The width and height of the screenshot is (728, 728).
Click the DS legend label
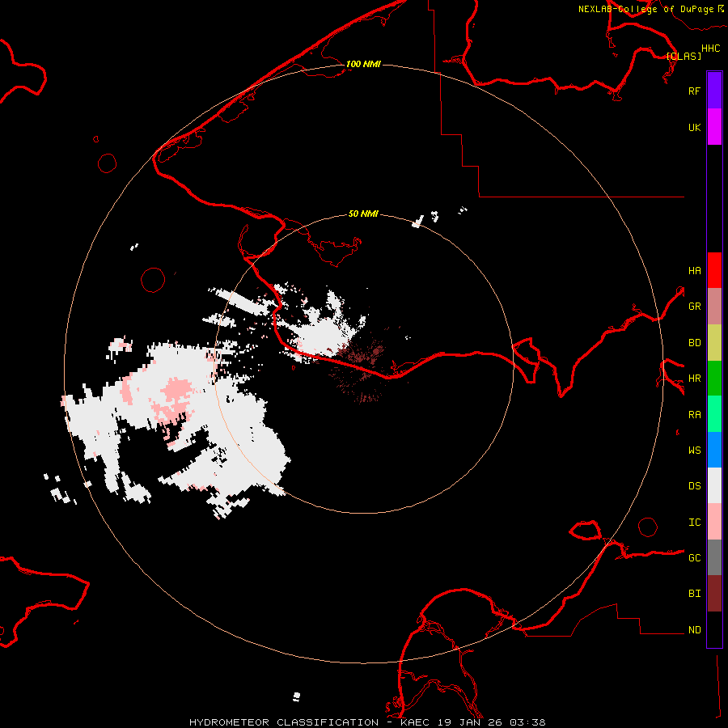click(694, 486)
